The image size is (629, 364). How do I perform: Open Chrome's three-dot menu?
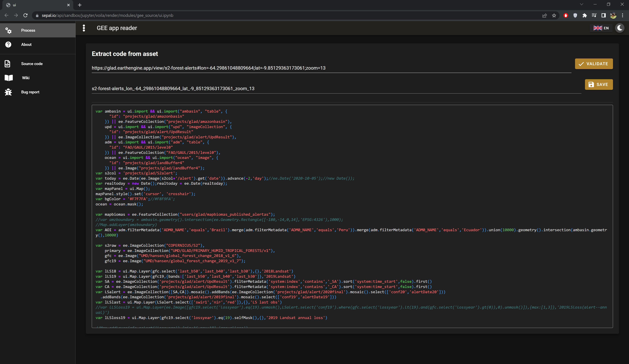pos(623,16)
